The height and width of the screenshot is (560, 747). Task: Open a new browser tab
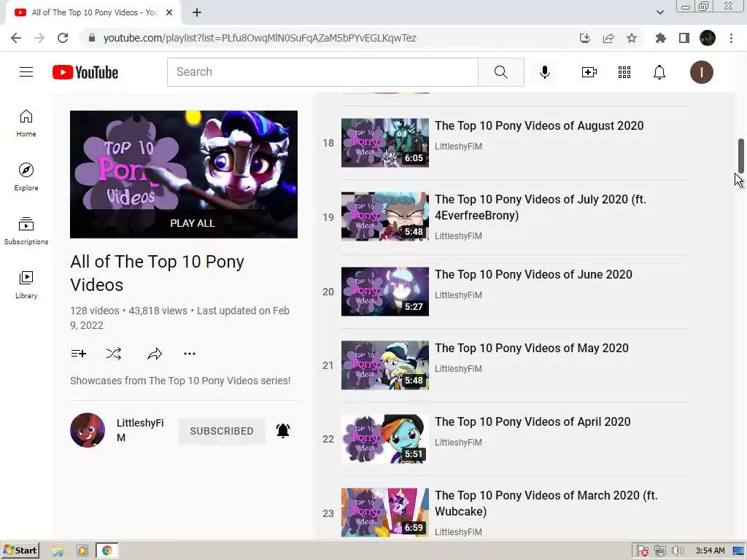[197, 12]
